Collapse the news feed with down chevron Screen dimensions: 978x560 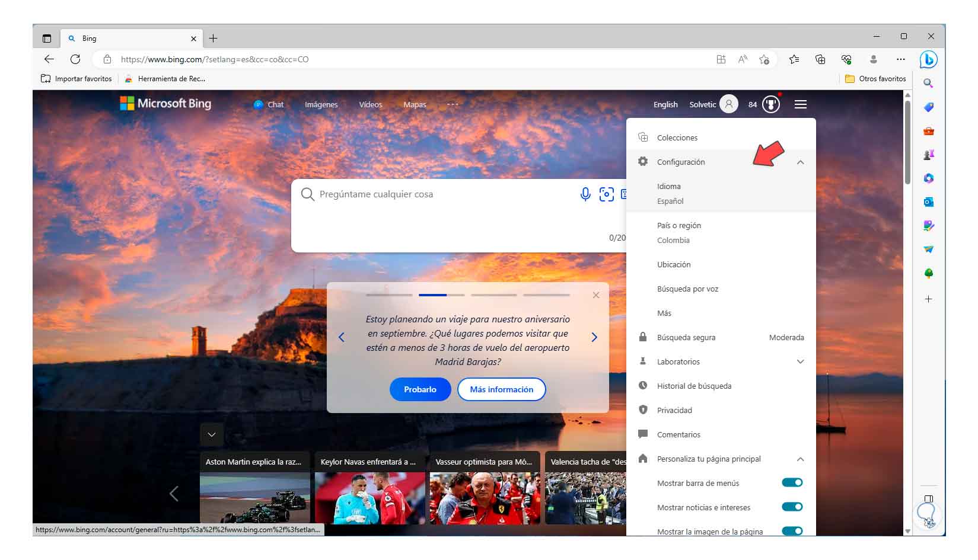click(212, 434)
